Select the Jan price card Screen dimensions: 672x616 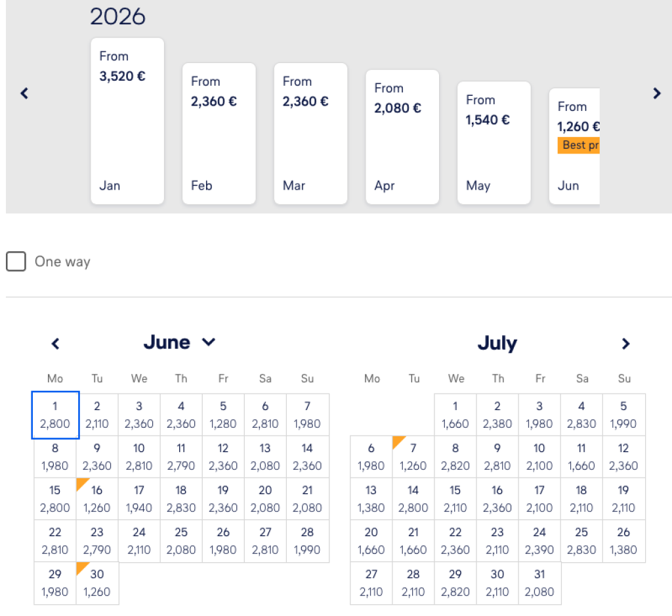(x=127, y=121)
